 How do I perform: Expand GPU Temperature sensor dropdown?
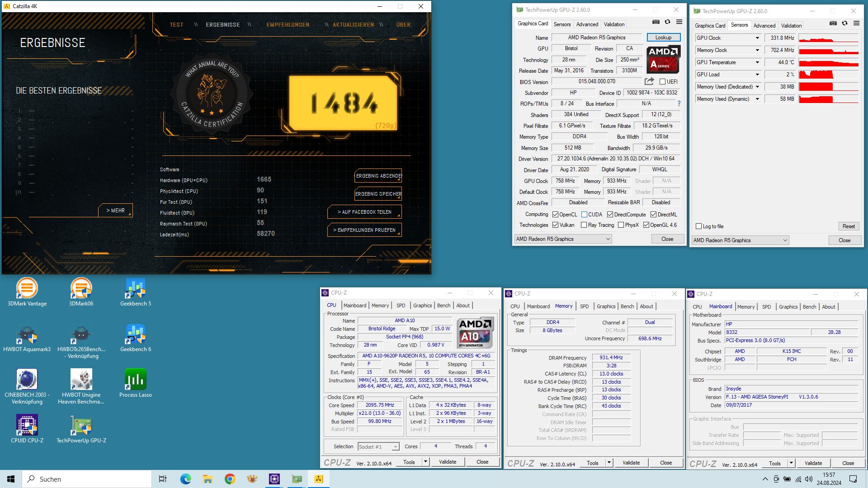757,62
